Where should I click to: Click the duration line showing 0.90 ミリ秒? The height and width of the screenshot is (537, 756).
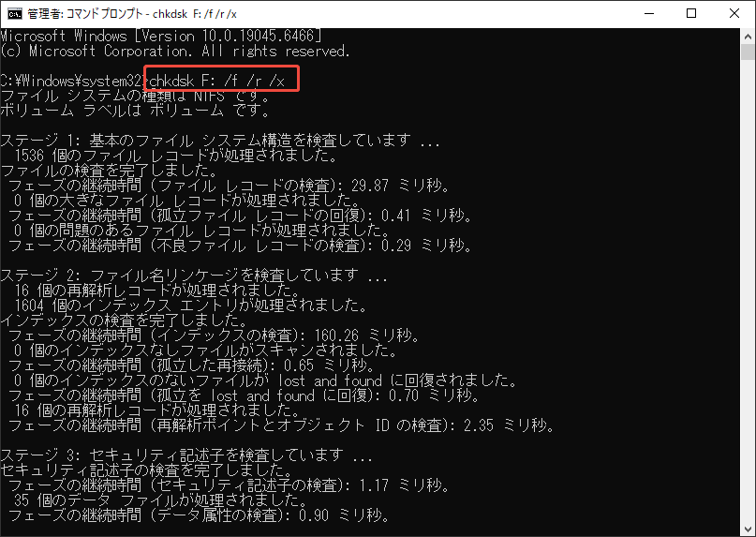(199, 515)
